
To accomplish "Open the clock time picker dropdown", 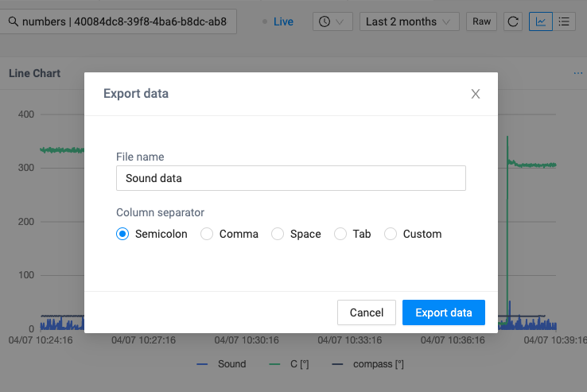I will 332,21.
